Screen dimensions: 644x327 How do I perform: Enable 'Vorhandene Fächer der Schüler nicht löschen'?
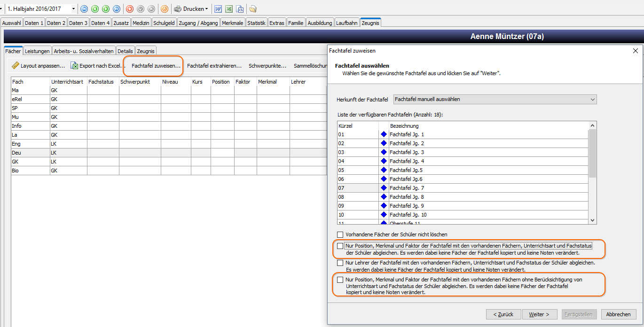[x=340, y=234]
